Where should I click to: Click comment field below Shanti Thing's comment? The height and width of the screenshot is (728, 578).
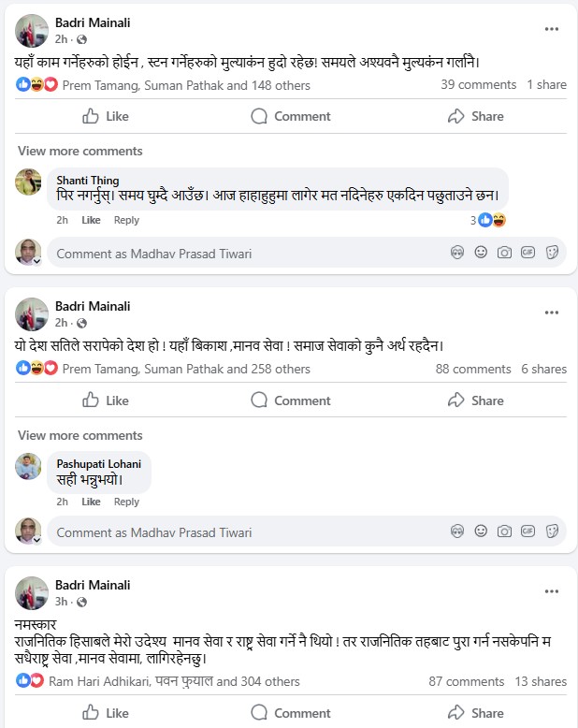click(243, 253)
